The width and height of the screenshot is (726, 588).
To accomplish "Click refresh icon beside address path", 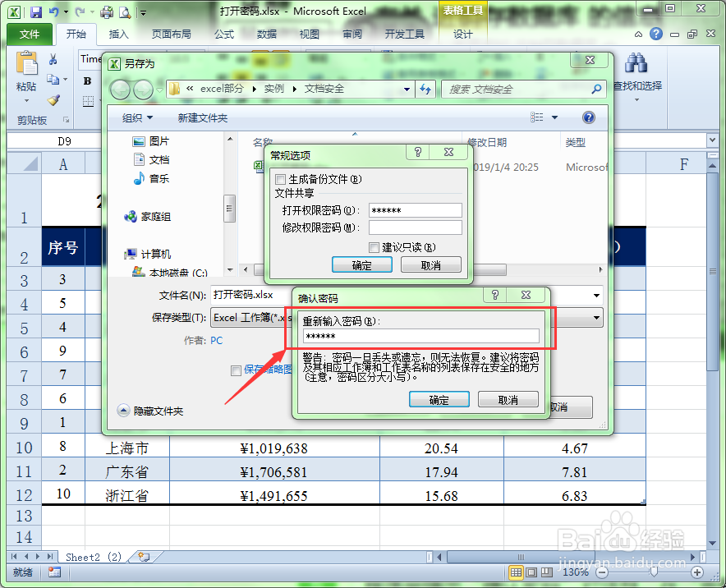I will [425, 89].
